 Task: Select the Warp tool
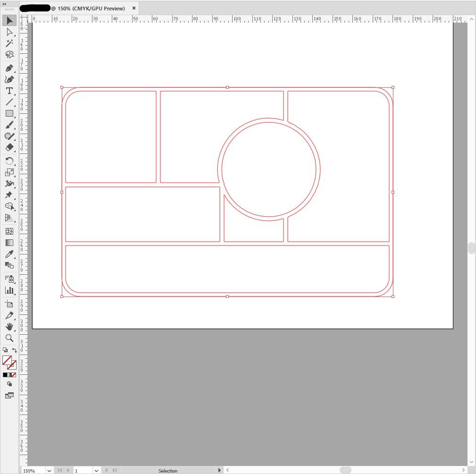pyautogui.click(x=9, y=184)
